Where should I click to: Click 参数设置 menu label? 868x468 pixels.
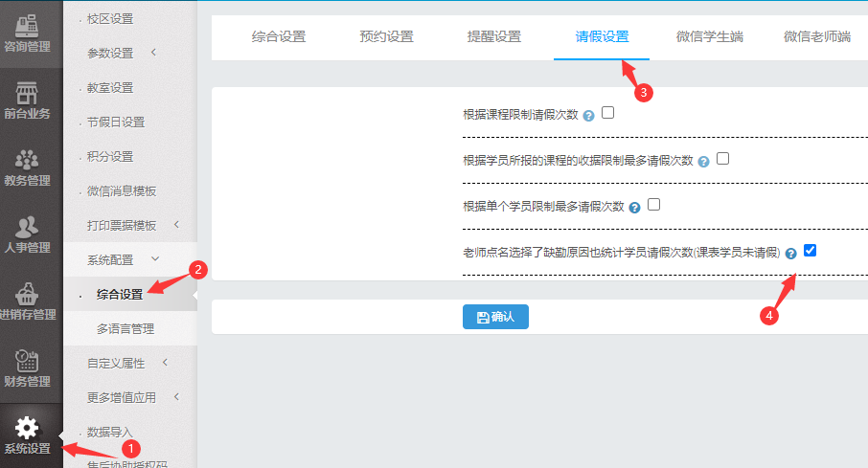point(110,54)
